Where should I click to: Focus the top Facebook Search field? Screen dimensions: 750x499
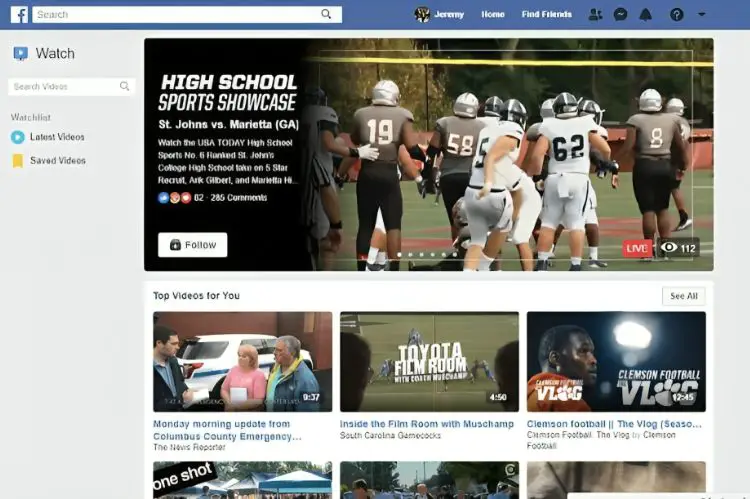click(x=187, y=14)
